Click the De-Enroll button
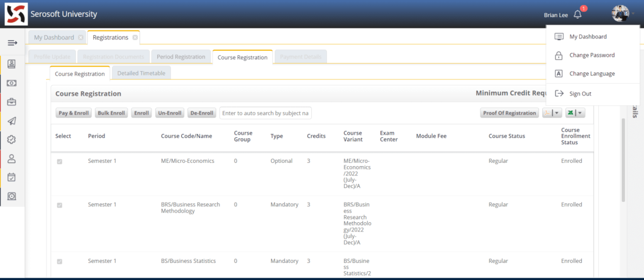 tap(202, 113)
